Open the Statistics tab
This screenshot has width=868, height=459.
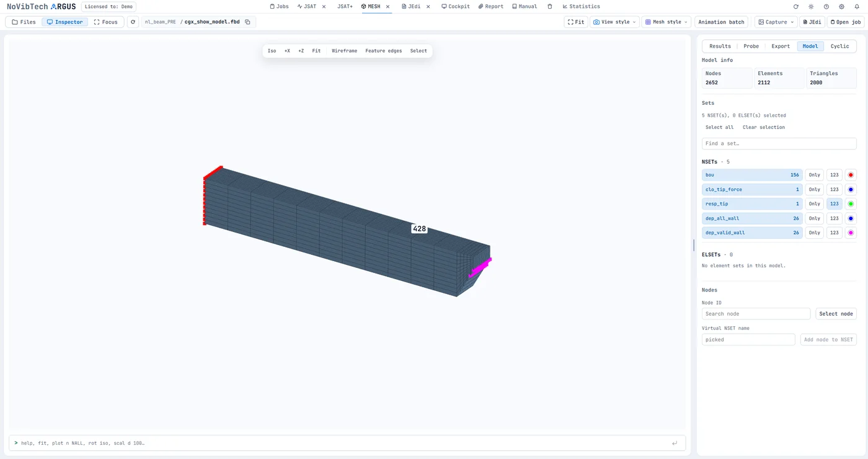point(581,7)
